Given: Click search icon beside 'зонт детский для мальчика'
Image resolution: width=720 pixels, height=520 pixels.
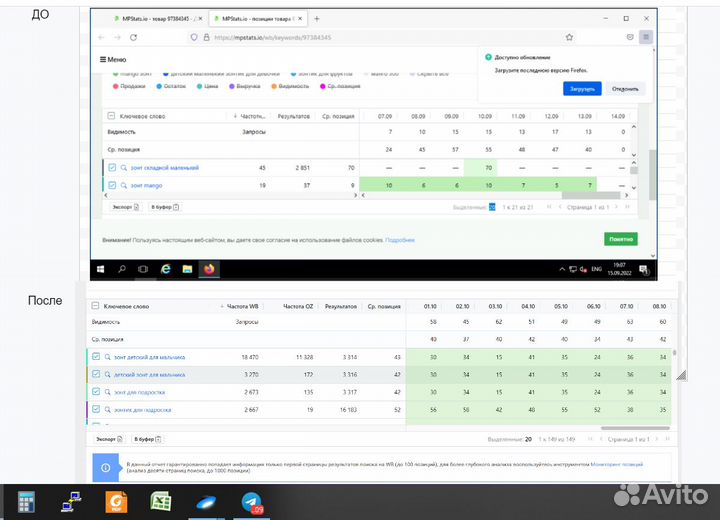Looking at the screenshot, I should point(107,357).
